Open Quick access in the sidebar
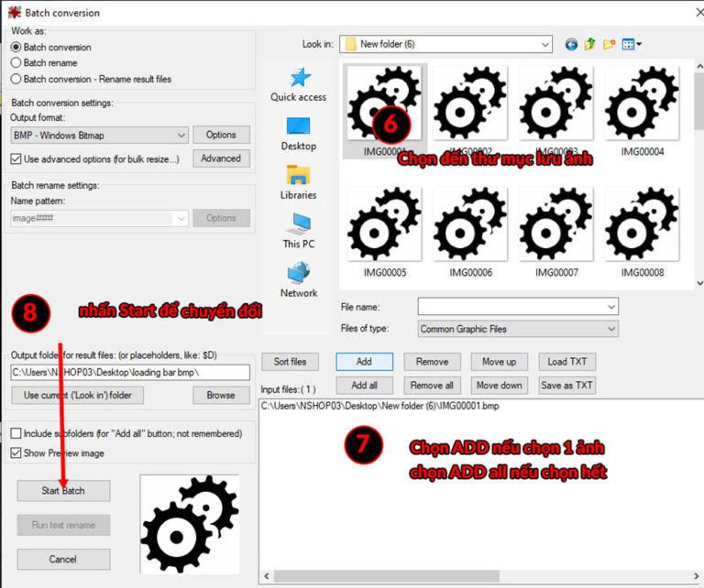Screen dimensions: 704x588 pos(298,84)
